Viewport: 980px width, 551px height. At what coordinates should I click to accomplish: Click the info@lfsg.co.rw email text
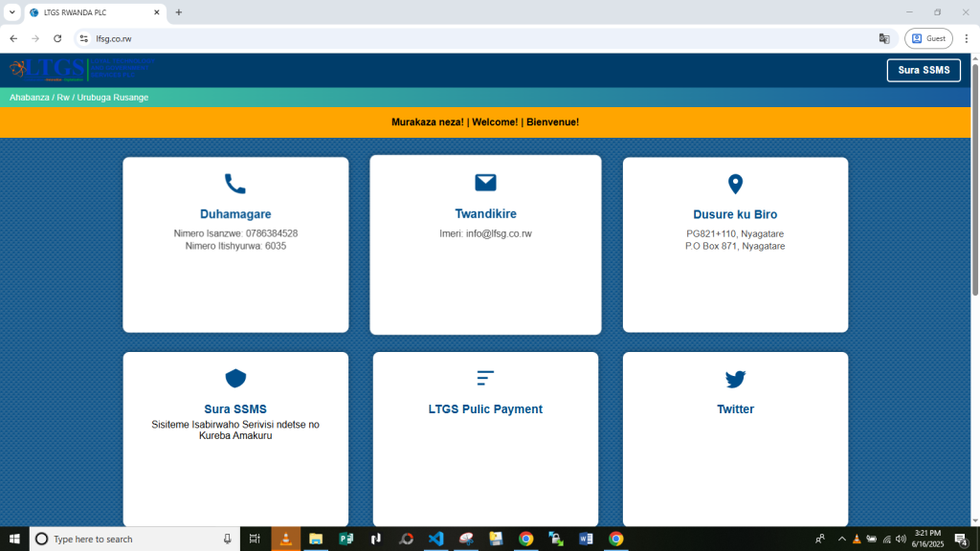click(498, 233)
